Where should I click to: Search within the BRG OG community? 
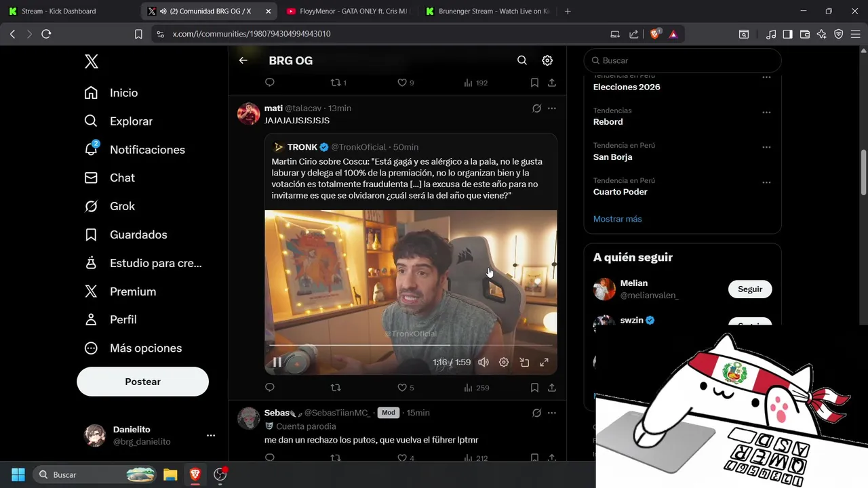[x=522, y=60]
